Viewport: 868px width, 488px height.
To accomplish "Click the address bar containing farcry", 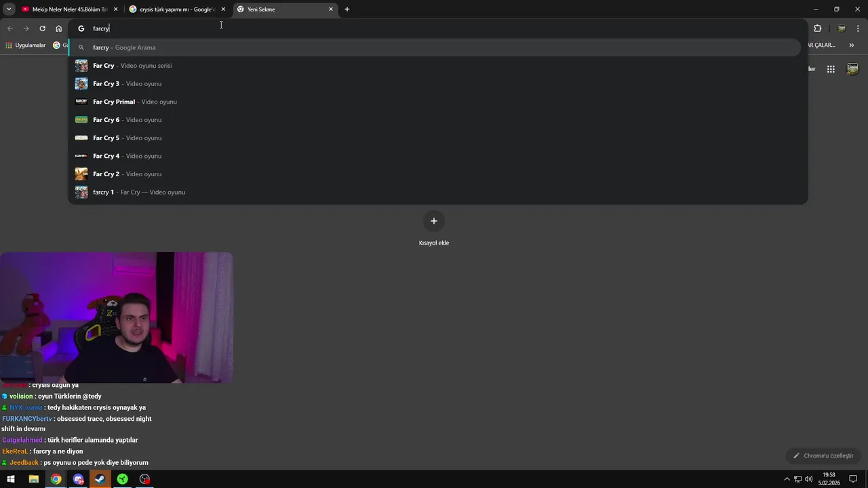I will [x=437, y=28].
